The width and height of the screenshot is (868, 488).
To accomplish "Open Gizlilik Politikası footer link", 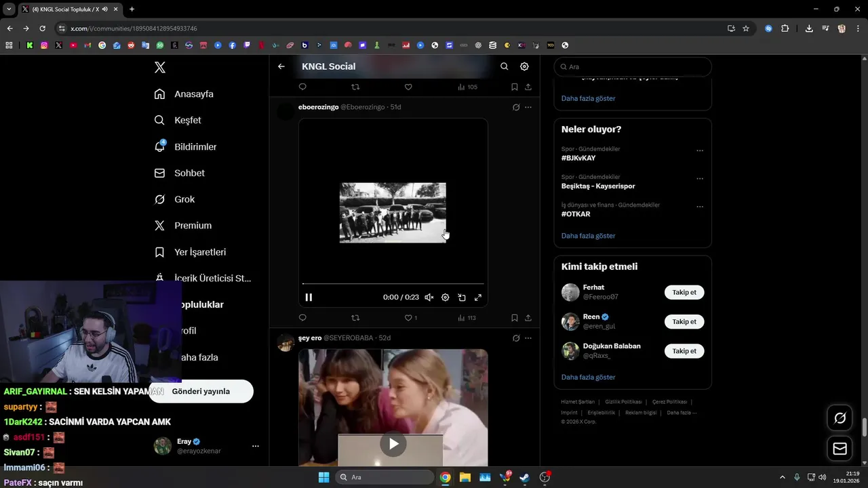I will 623,402.
